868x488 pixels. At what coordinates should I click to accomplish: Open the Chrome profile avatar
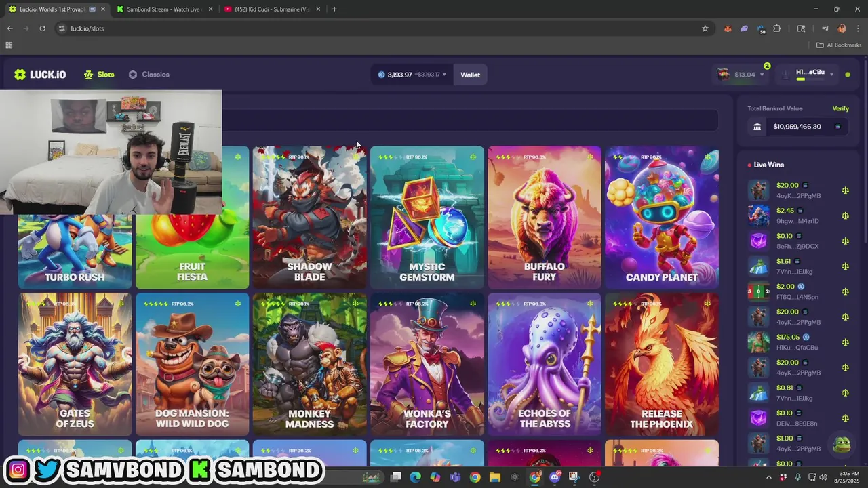[842, 28]
